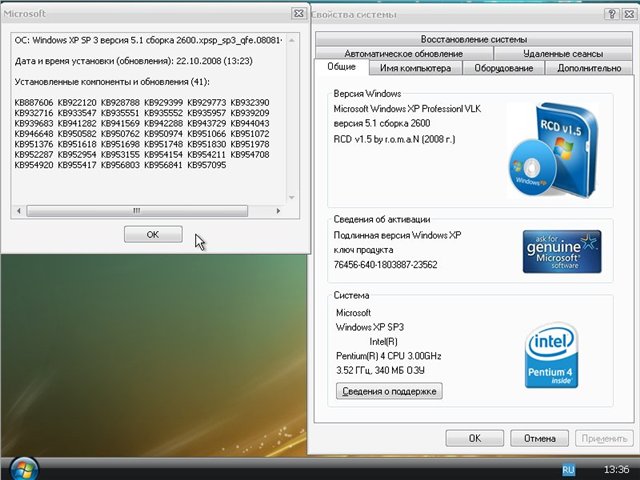Click the KB954708 update entry

pos(250,155)
